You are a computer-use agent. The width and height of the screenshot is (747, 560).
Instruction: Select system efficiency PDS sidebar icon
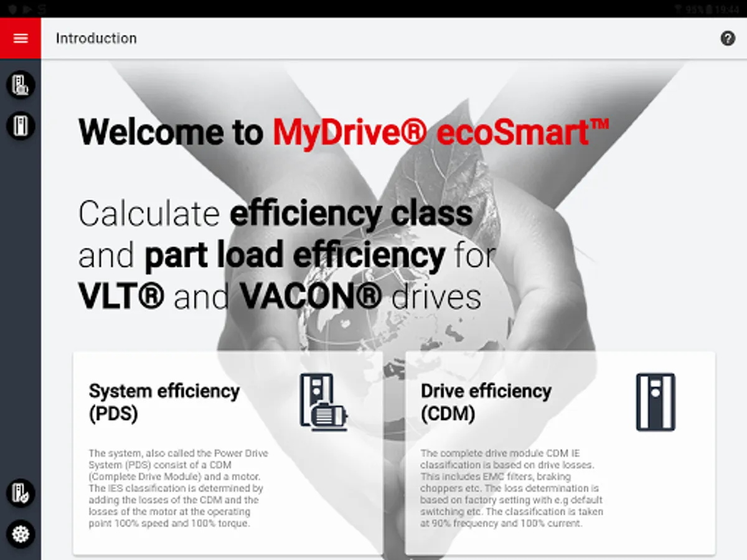[x=21, y=85]
